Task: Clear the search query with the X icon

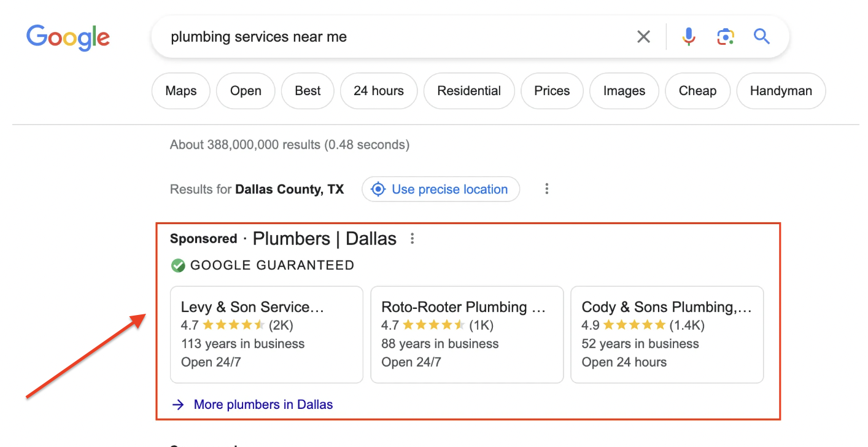Action: tap(643, 36)
